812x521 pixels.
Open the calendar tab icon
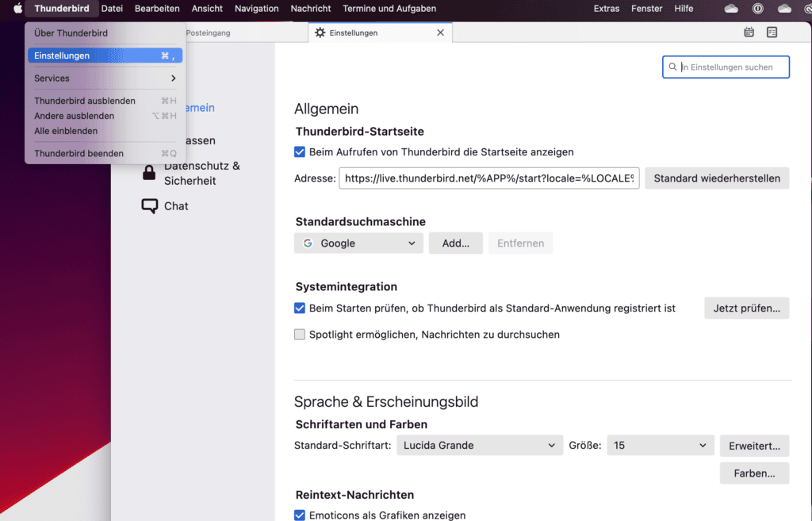(x=749, y=33)
